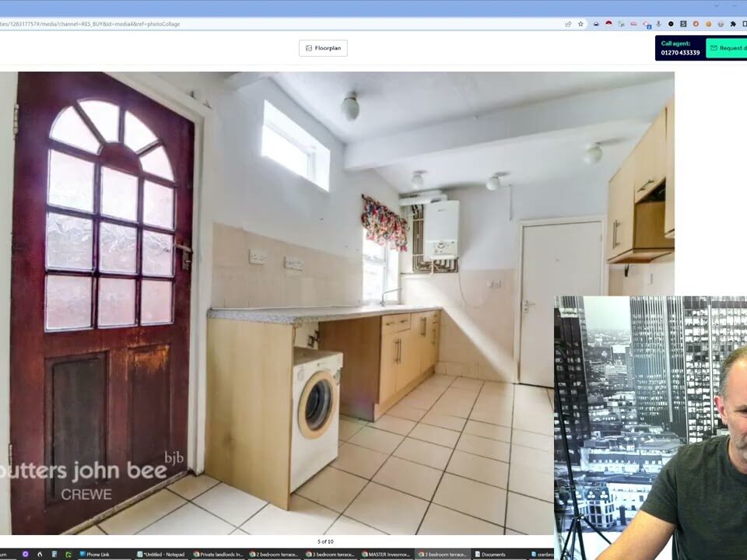The height and width of the screenshot is (560, 747).
Task: Click the microphone extension icon
Action: click(x=658, y=24)
